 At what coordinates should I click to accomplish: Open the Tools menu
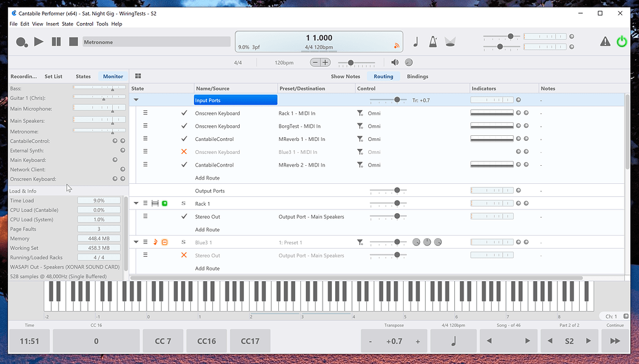pyautogui.click(x=102, y=24)
